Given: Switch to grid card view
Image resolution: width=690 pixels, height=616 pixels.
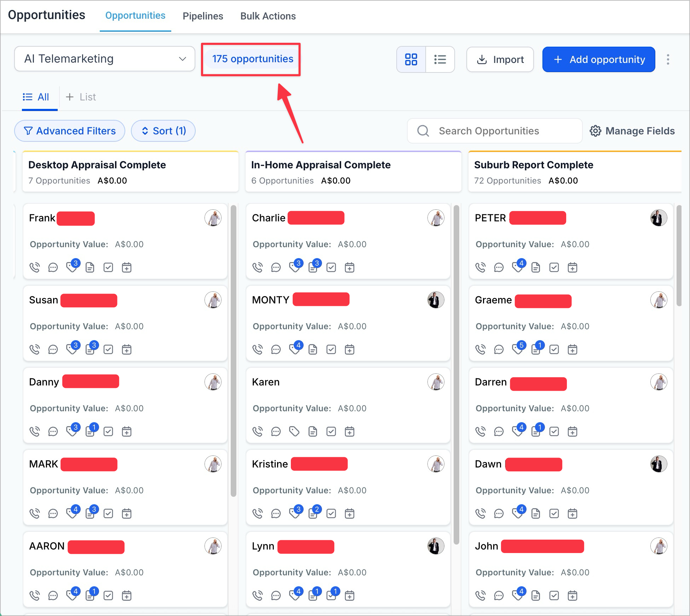Looking at the screenshot, I should (x=411, y=59).
